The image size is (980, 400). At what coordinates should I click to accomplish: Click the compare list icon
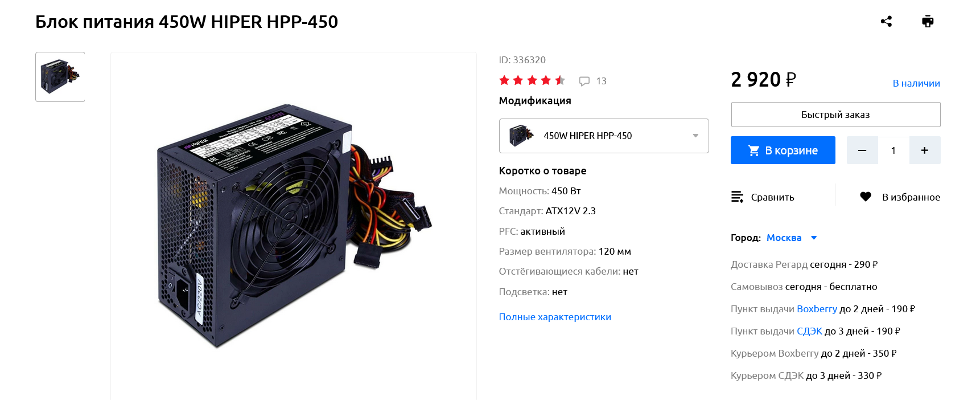tap(737, 197)
